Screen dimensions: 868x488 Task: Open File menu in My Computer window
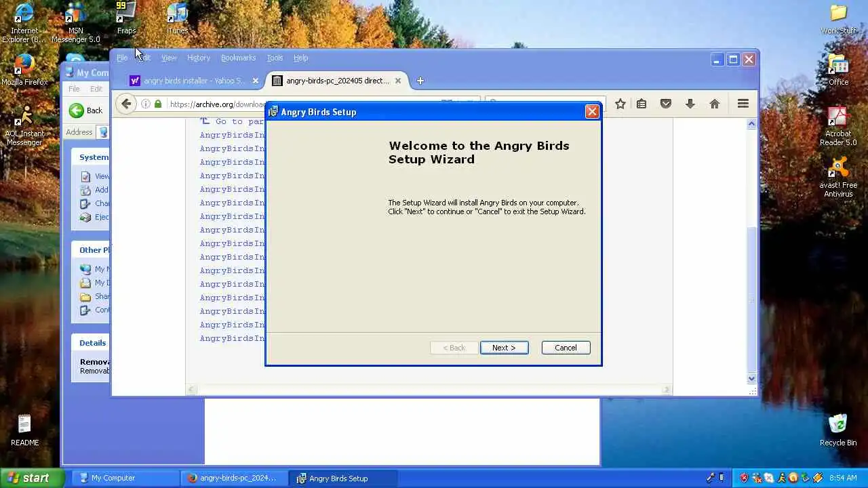[x=74, y=89]
